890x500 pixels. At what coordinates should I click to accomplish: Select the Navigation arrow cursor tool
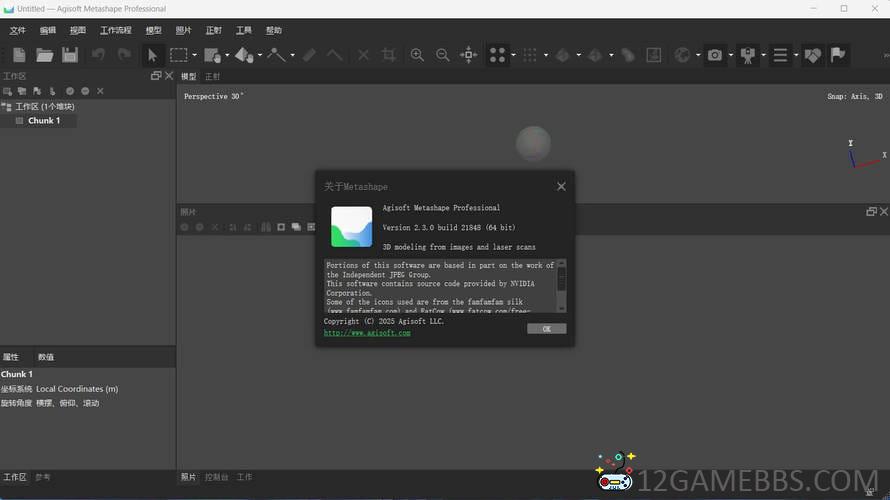pyautogui.click(x=152, y=55)
